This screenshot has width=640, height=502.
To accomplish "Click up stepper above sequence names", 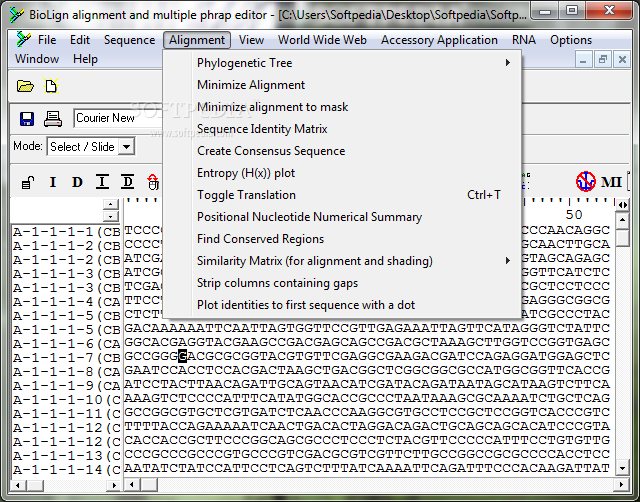I will point(111,204).
